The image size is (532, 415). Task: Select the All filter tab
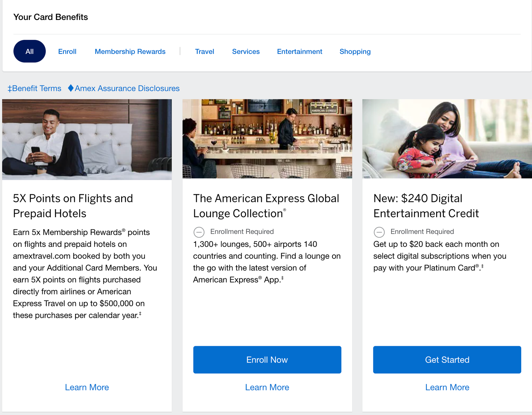tap(29, 51)
